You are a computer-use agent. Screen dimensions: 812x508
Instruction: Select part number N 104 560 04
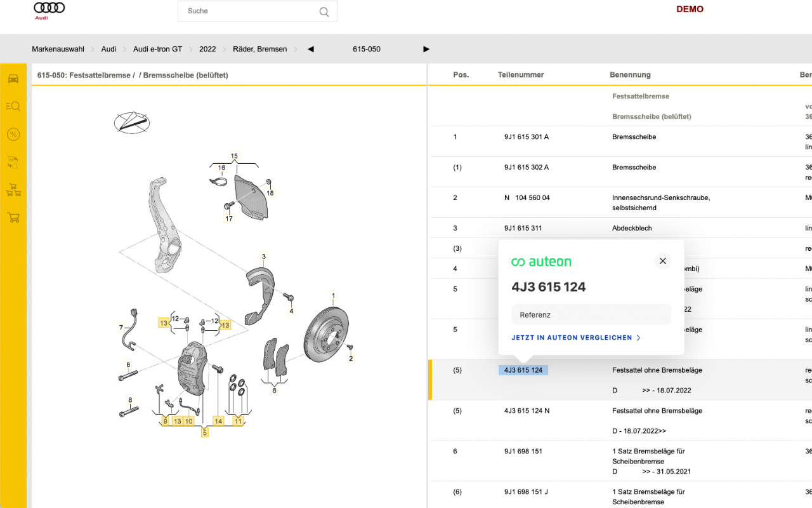point(527,197)
